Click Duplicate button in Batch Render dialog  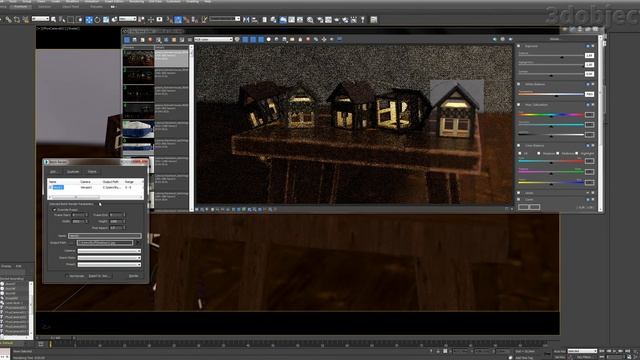pos(73,172)
